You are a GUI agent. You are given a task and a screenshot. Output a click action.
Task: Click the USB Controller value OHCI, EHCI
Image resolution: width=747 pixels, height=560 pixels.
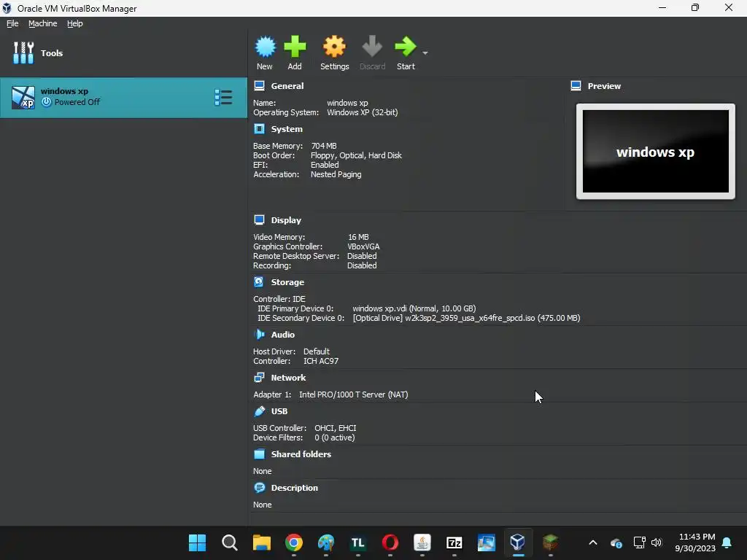(x=336, y=428)
